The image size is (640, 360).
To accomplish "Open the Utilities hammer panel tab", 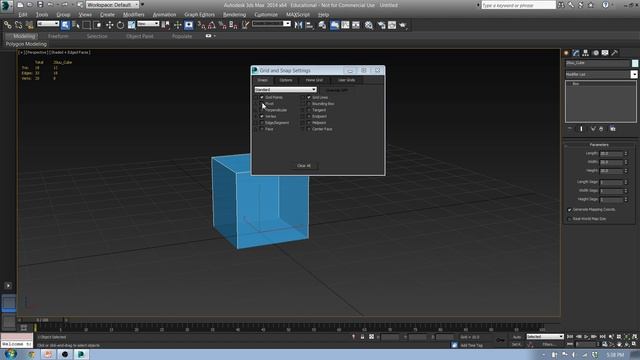I will [615, 53].
